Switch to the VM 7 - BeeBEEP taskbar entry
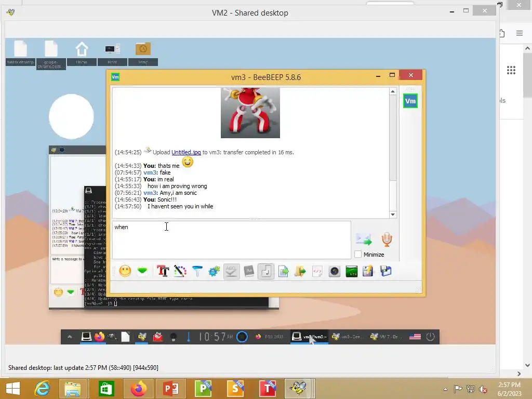Viewport: 532px width, 399px height. tap(386, 337)
